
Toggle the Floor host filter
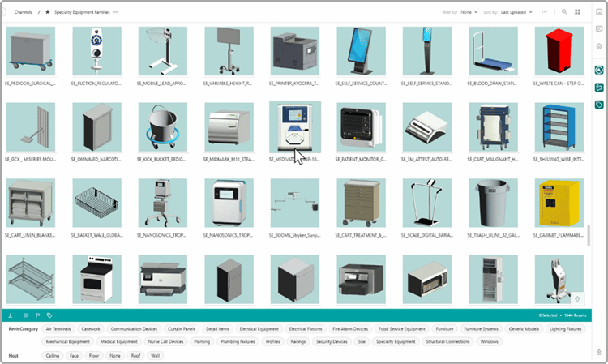[94, 355]
